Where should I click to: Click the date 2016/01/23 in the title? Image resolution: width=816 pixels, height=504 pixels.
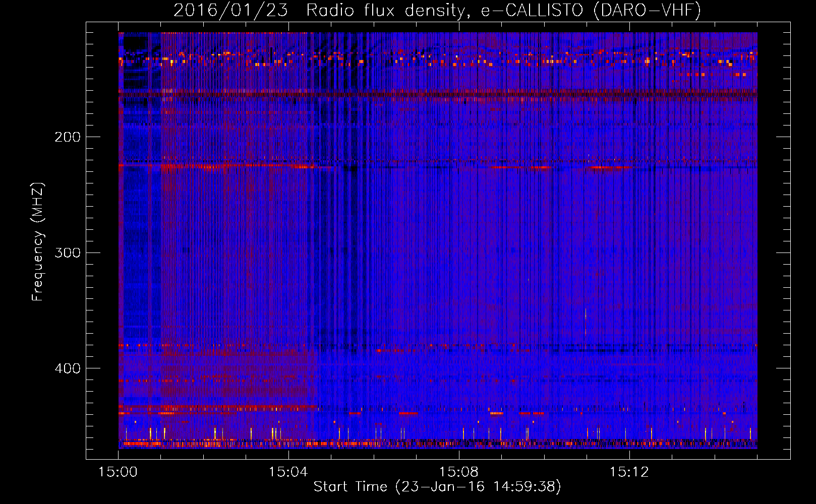pyautogui.click(x=230, y=10)
